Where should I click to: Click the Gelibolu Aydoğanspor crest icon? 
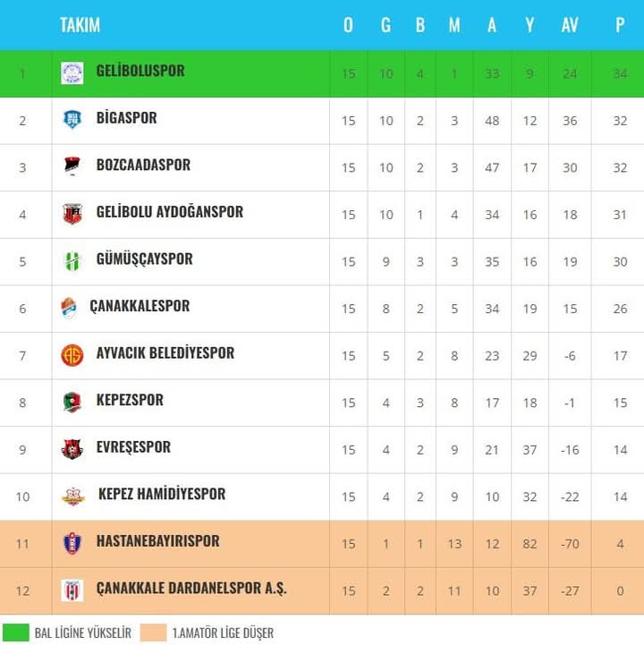(x=72, y=214)
